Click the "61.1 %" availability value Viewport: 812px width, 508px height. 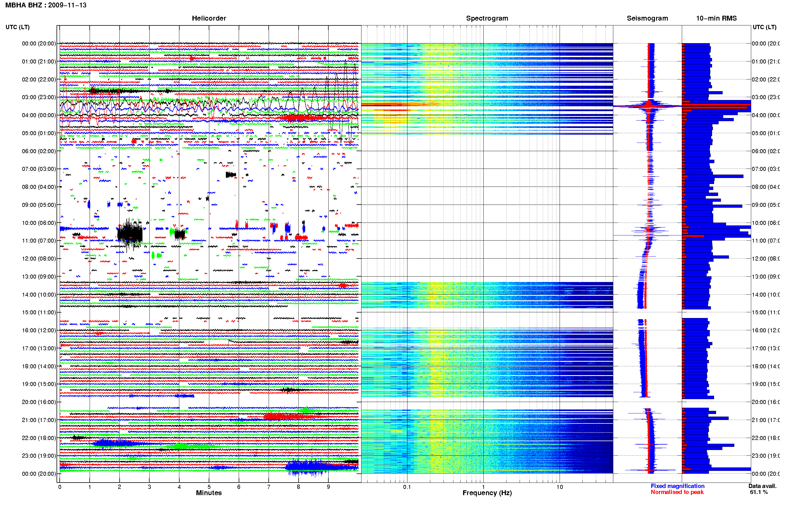pyautogui.click(x=759, y=492)
